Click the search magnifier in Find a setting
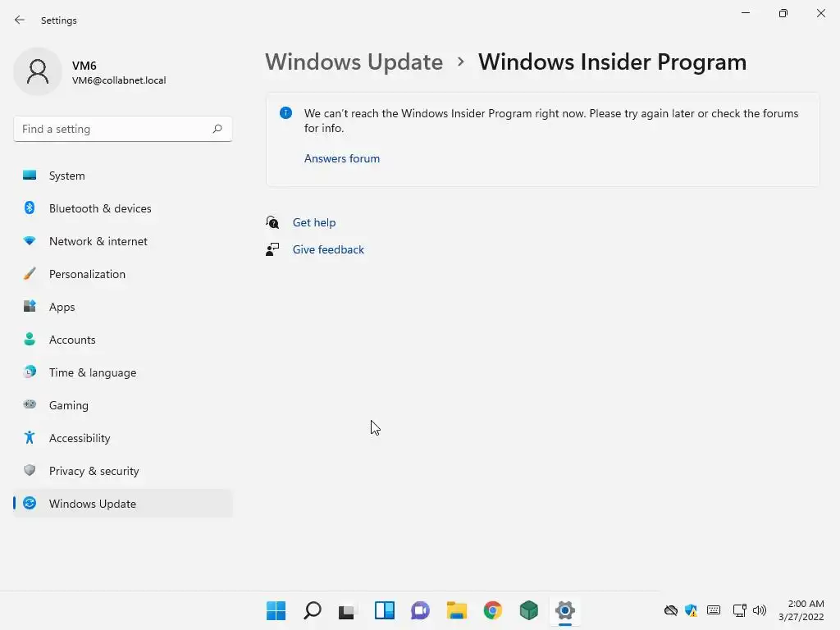 pos(217,129)
